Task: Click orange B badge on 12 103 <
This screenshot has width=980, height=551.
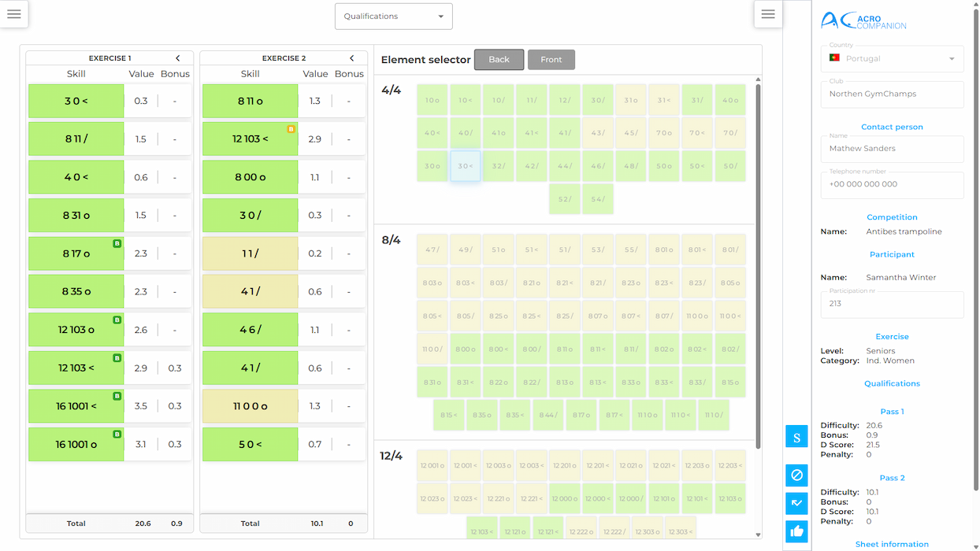Action: [291, 128]
